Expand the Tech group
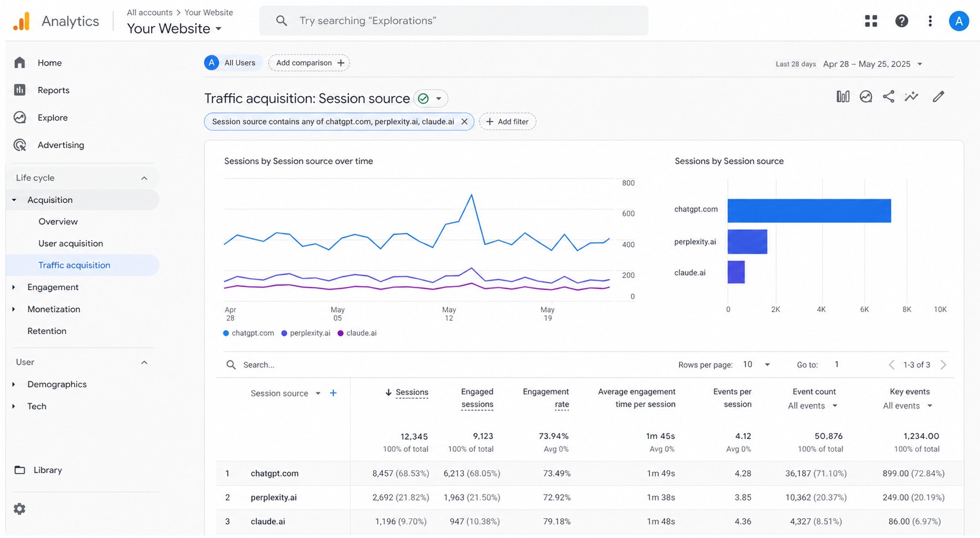The height and width of the screenshot is (538, 980). click(x=14, y=407)
